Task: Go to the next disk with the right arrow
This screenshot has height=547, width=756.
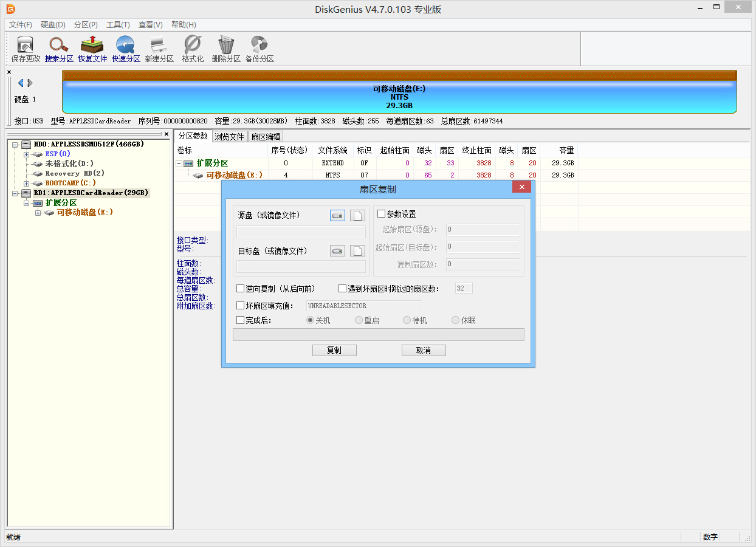Action: point(30,83)
